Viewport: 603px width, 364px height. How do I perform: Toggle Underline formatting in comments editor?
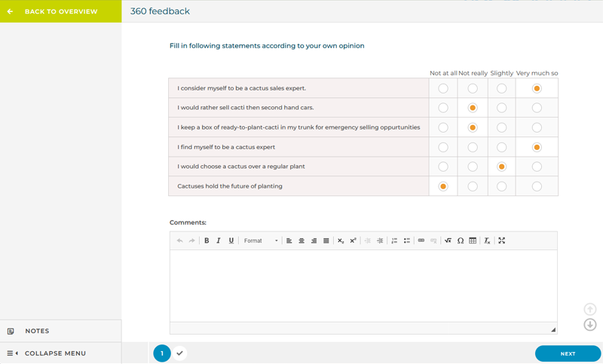231,240
